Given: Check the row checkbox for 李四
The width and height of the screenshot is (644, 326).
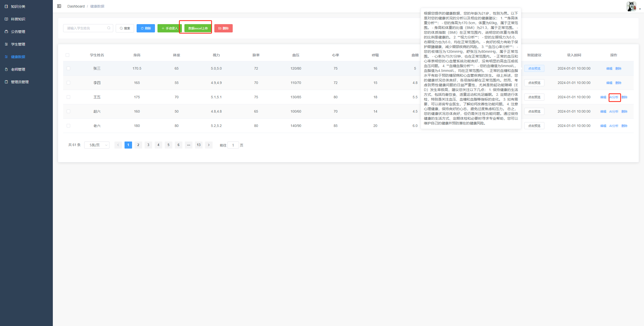Looking at the screenshot, I should click(x=68, y=83).
